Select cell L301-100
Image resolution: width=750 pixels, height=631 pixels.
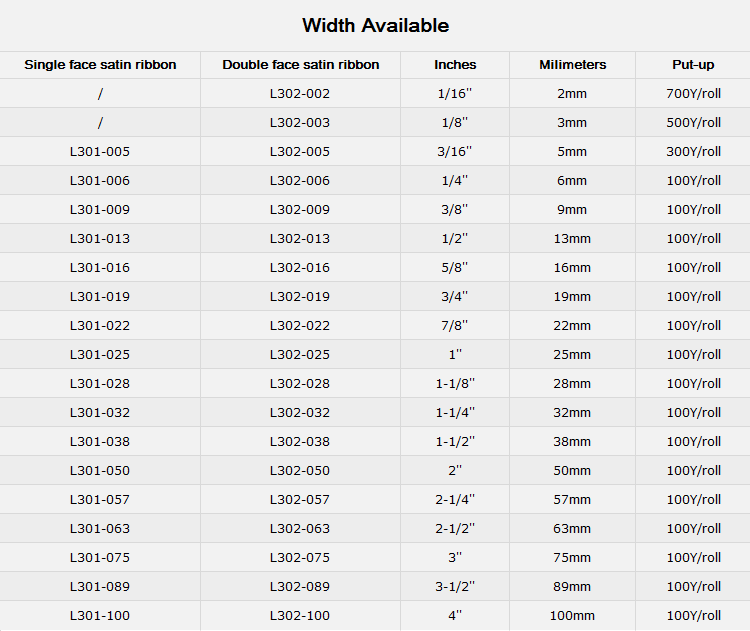pos(100,615)
